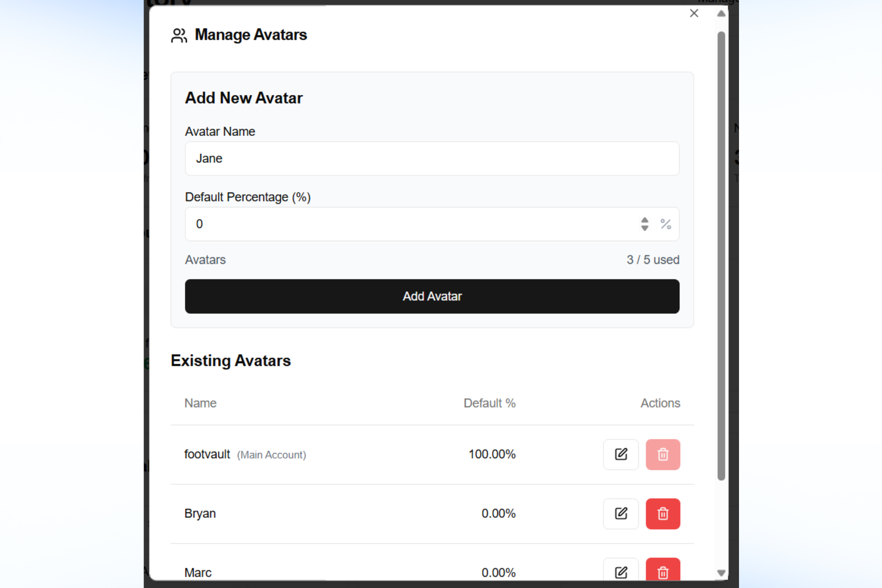Open editing for the footvault avatar
This screenshot has width=882, height=588.
pyautogui.click(x=620, y=454)
